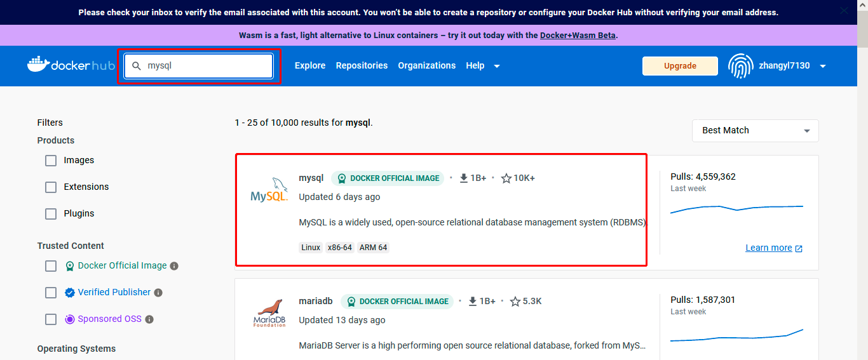Click the star icon in mysql row
868x360 pixels.
tap(506, 178)
